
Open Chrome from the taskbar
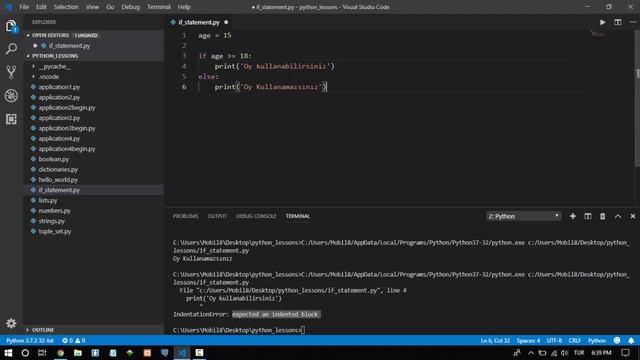pos(60,353)
